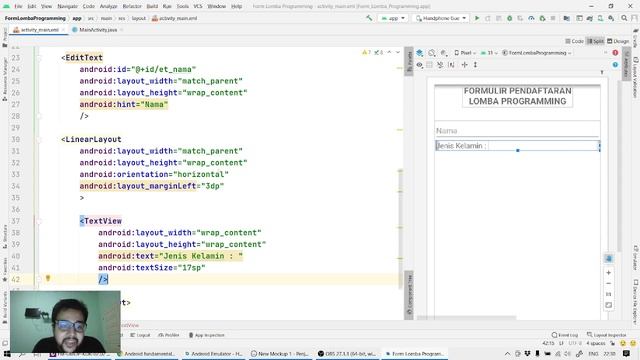Switch to Design view mode
640x360 pixels.
click(618, 41)
